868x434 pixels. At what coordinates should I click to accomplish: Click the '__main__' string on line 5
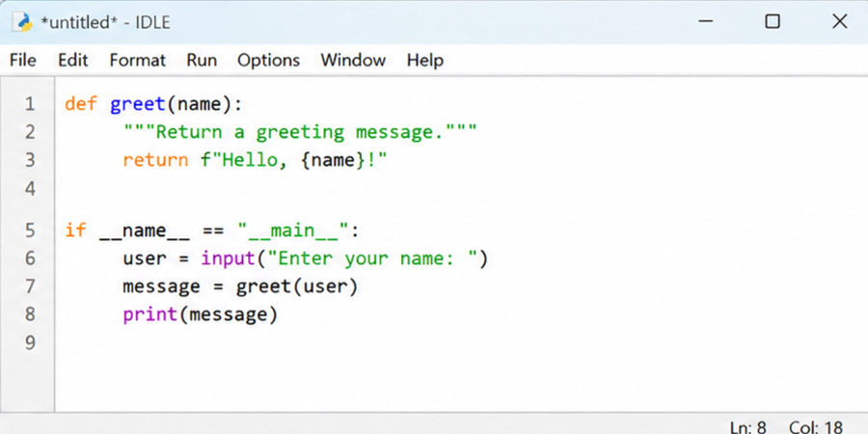(293, 230)
